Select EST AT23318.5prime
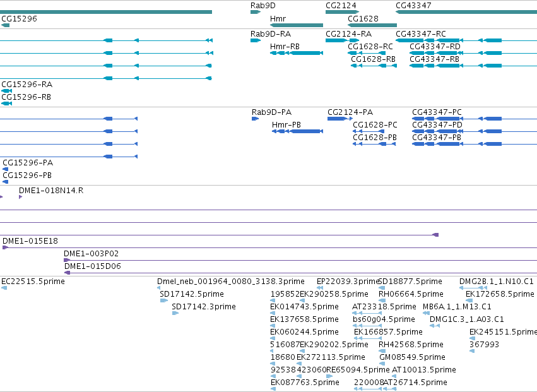The image size is (537, 392). pyautogui.click(x=384, y=307)
